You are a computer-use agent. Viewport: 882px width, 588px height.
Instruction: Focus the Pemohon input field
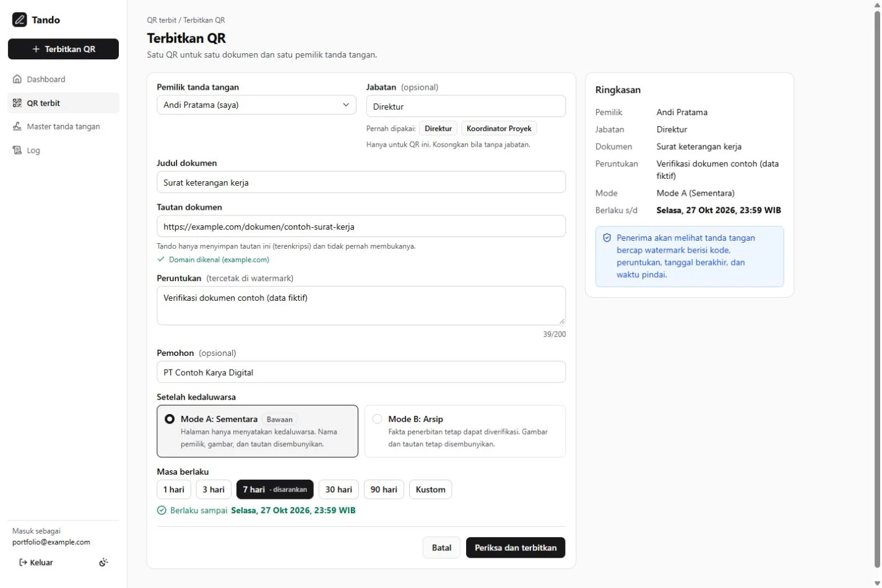pos(361,373)
